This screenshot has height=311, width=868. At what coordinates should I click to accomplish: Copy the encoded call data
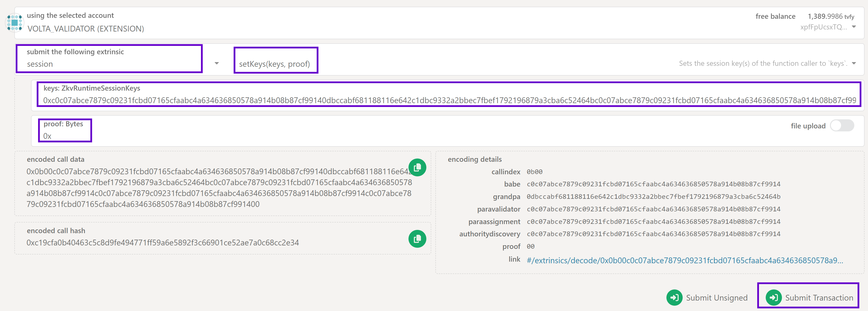pos(417,167)
